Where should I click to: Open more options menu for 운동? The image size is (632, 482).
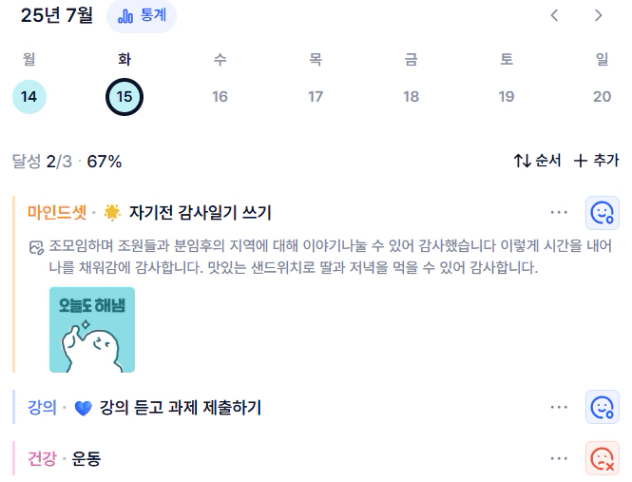559,458
